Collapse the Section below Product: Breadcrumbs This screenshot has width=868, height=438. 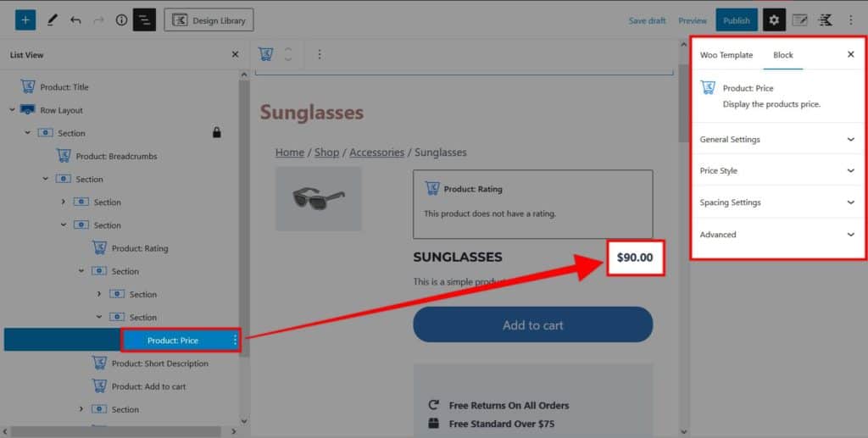click(46, 179)
